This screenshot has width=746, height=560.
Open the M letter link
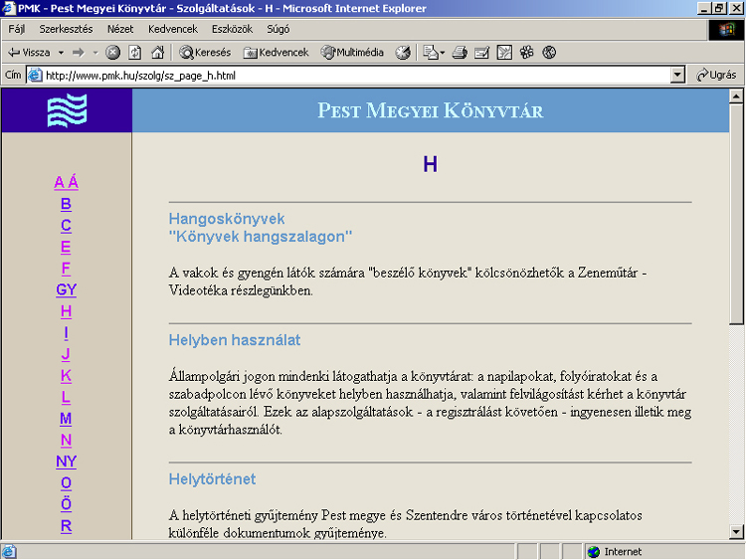[66, 419]
